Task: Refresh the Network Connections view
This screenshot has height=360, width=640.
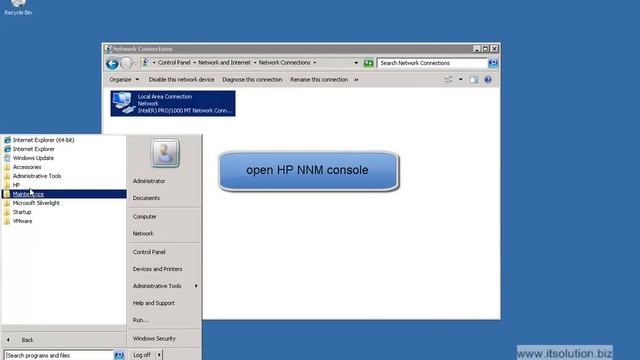Action: pos(368,63)
